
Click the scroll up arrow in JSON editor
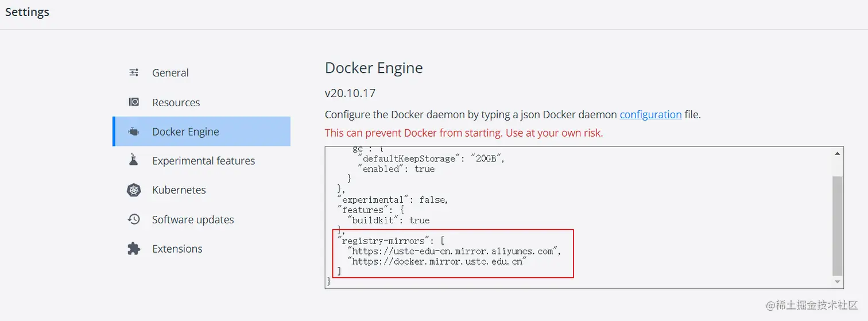tap(838, 153)
